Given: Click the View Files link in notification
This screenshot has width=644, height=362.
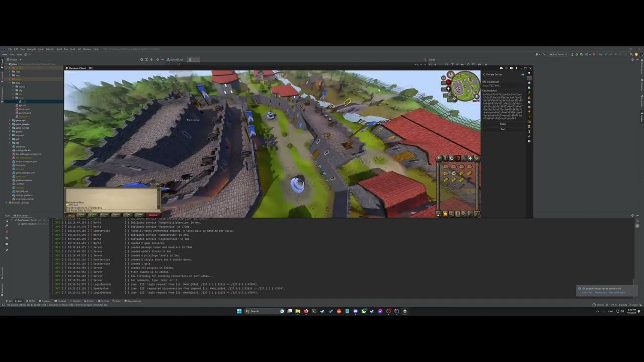Looking at the screenshot, I should [587, 293].
